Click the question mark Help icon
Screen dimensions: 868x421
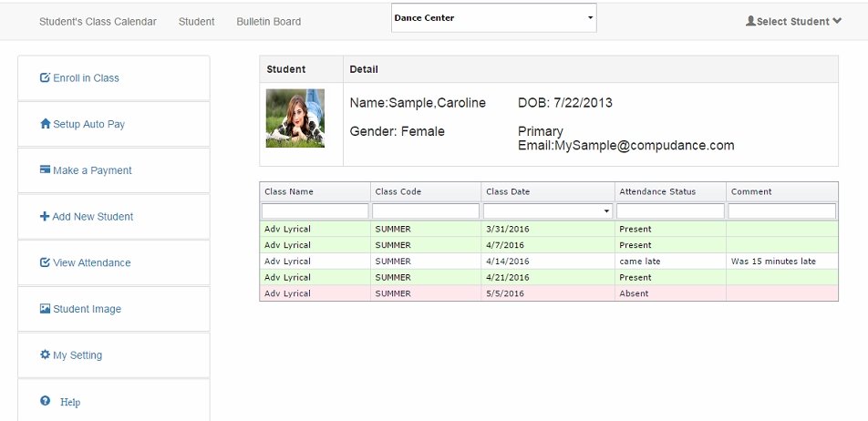[x=46, y=401]
